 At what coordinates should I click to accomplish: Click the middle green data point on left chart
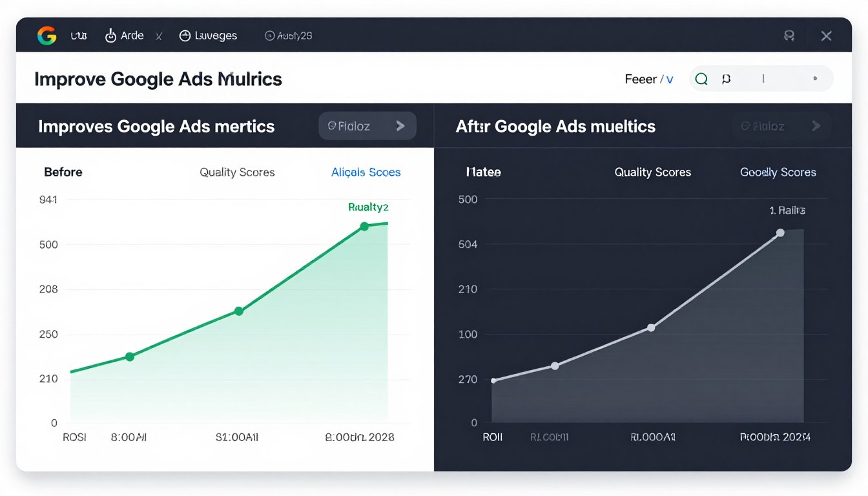[x=239, y=311]
